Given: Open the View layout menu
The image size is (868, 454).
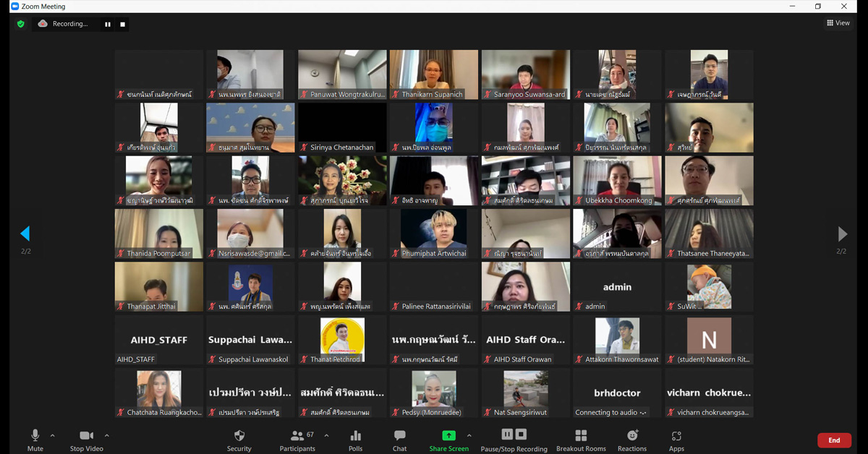Looking at the screenshot, I should tap(838, 23).
